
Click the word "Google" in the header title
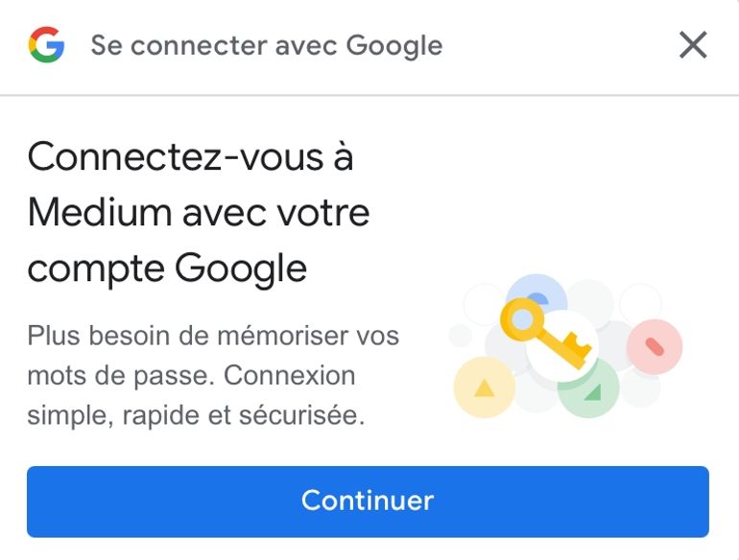click(x=393, y=45)
